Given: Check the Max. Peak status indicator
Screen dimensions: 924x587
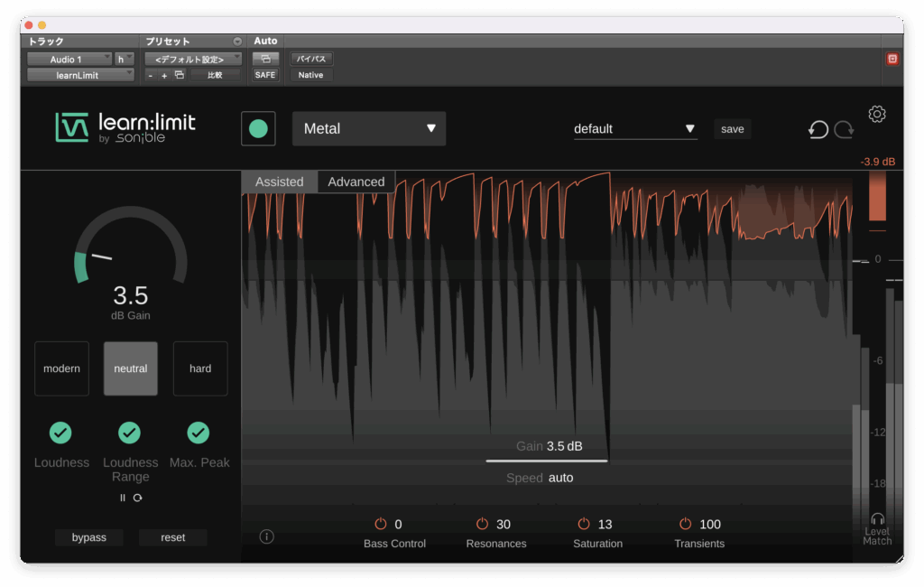Looking at the screenshot, I should (198, 433).
